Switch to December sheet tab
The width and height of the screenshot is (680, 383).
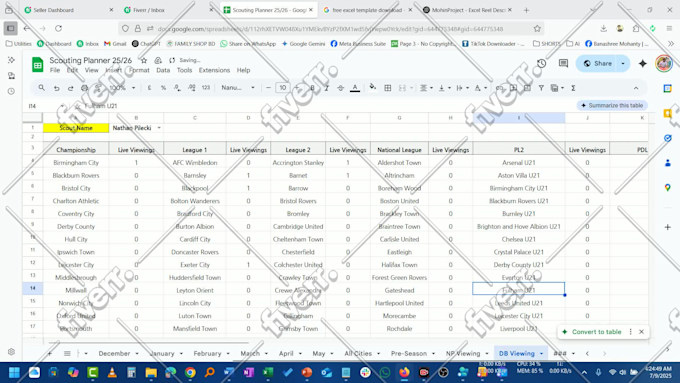click(x=114, y=354)
